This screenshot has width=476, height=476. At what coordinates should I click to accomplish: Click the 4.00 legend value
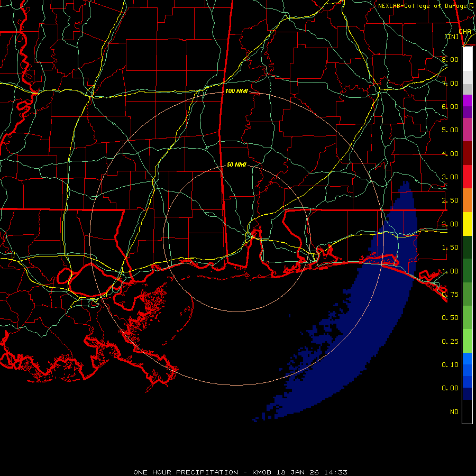coord(450,153)
